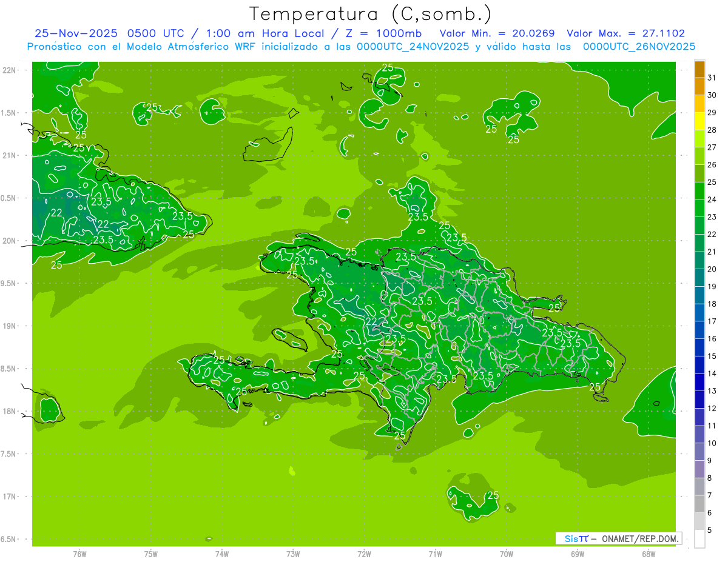
Task: Click the 0000UTC_26NOV2025 valid-until timestamp
Action: coord(639,47)
